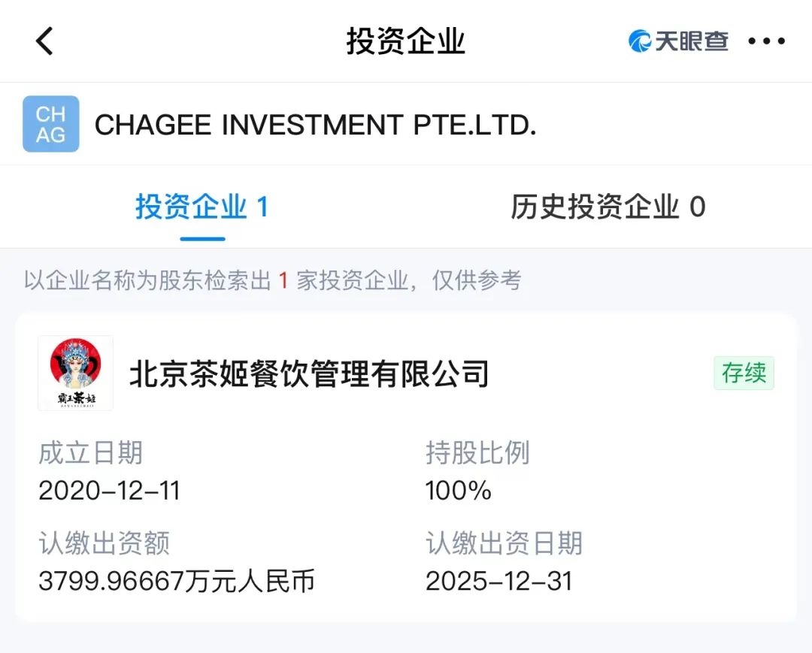Open CHAGEE INVESTMENT PTE.LTD. company name

(315, 125)
